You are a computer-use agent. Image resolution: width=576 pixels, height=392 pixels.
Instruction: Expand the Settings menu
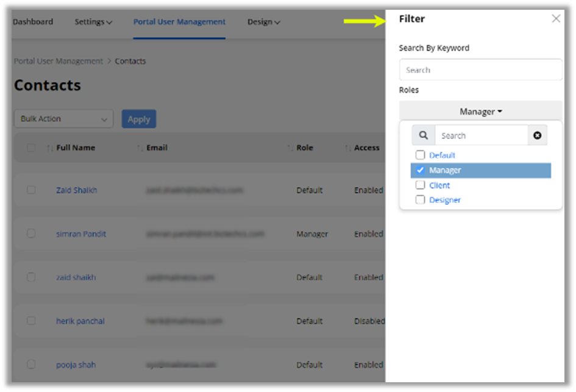93,22
